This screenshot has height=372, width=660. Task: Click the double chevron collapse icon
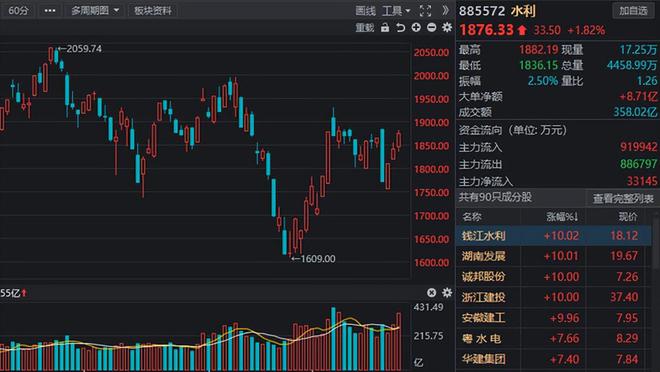pyautogui.click(x=445, y=11)
